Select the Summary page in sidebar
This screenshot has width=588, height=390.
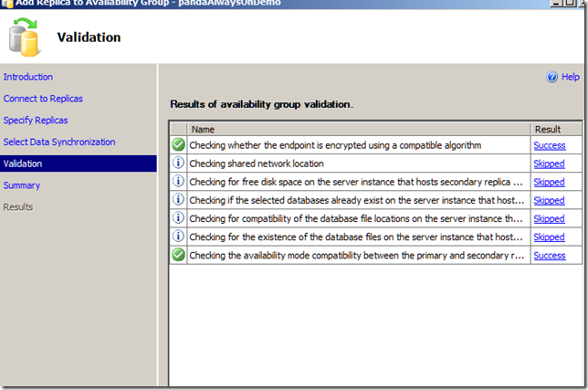22,185
